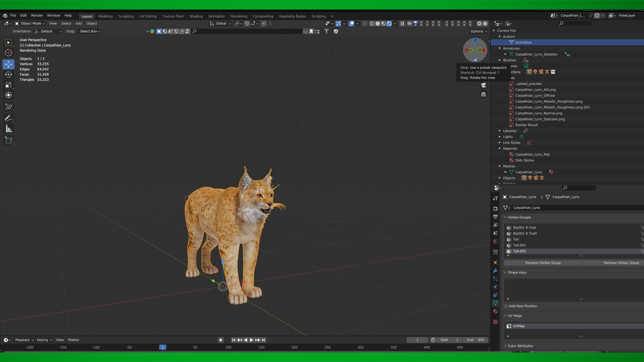Jump to the timeline end frame
This screenshot has width=644, height=362.
pyautogui.click(x=264, y=340)
